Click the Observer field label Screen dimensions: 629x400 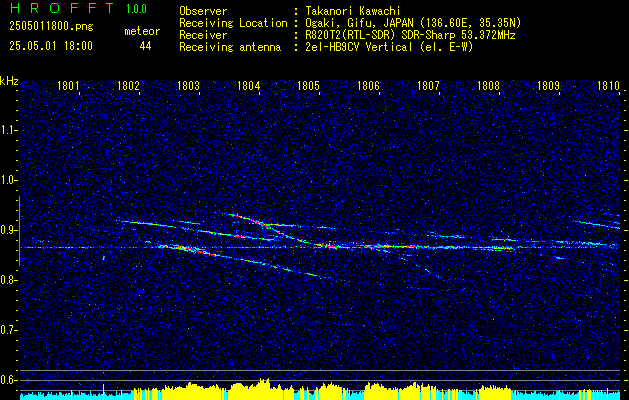pyautogui.click(x=203, y=11)
